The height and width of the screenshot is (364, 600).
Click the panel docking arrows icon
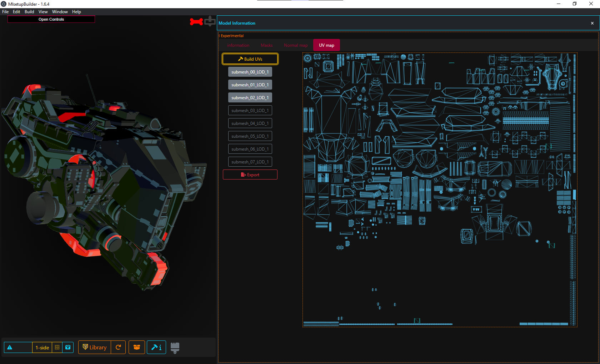coord(210,21)
